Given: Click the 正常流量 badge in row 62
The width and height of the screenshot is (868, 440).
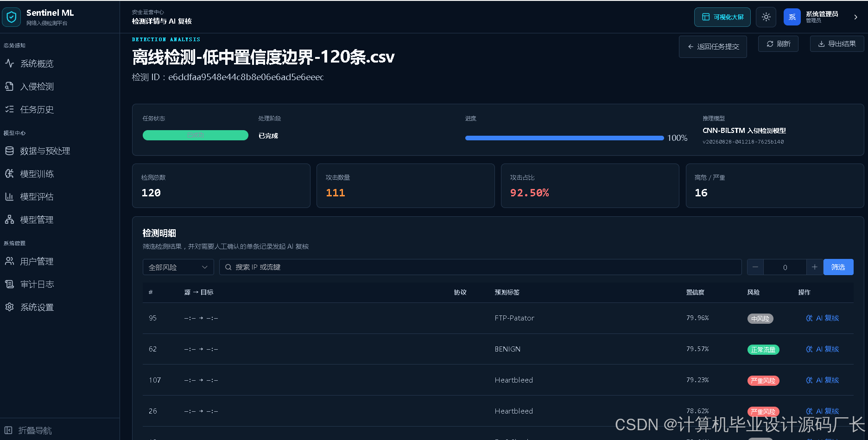Looking at the screenshot, I should pyautogui.click(x=763, y=350).
